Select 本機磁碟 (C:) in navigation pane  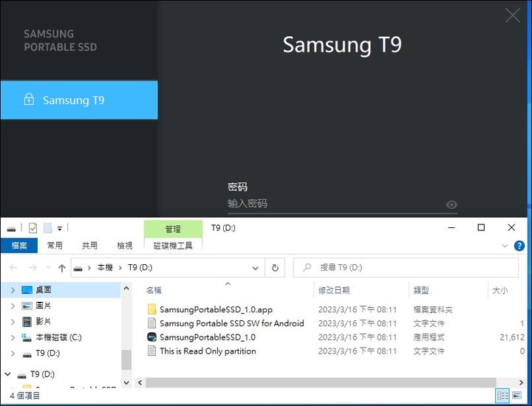[x=58, y=337]
